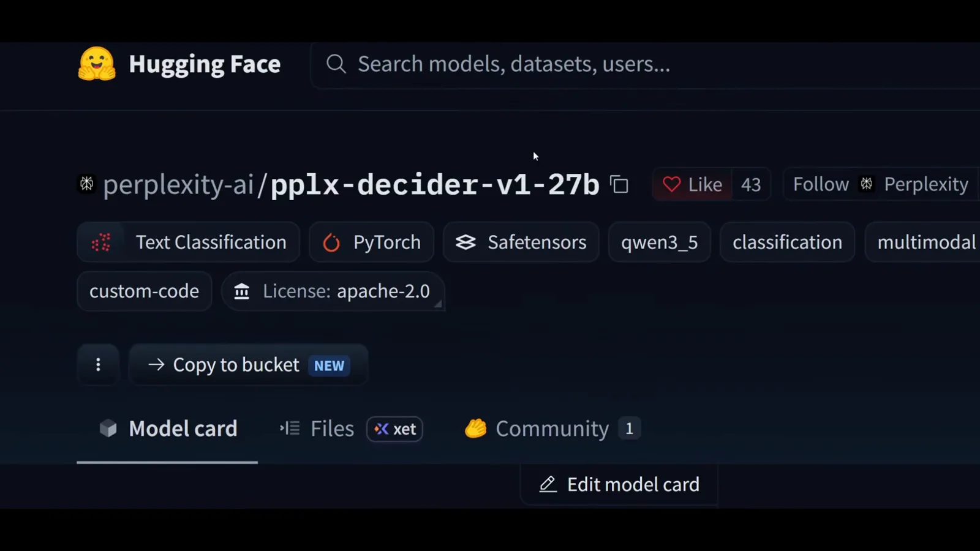Image resolution: width=980 pixels, height=551 pixels.
Task: Click the heart icon to like
Action: [x=671, y=184]
